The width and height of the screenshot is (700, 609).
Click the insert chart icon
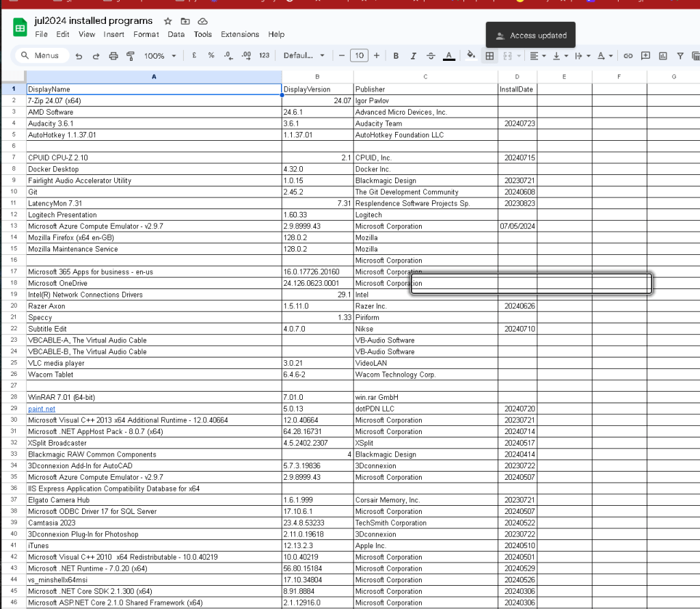coord(663,56)
